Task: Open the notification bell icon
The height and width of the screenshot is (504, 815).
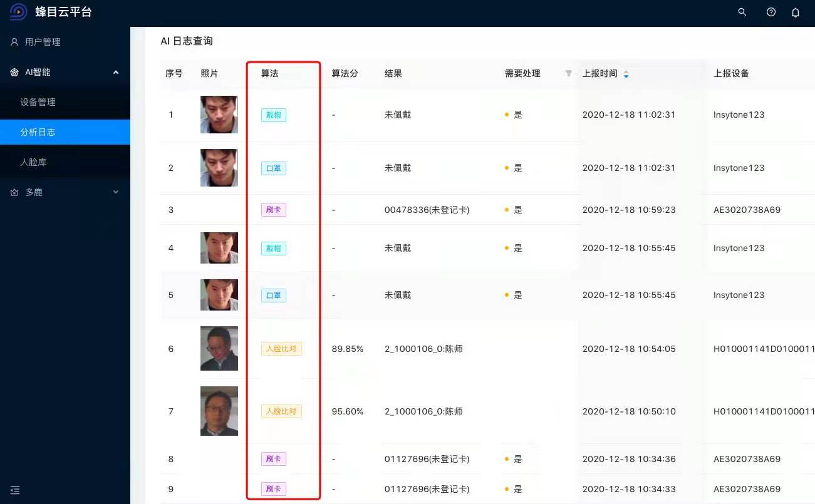Action: [x=796, y=12]
